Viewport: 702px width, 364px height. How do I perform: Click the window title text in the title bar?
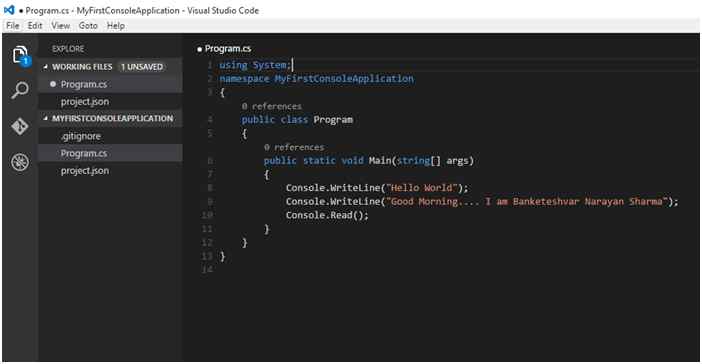142,10
